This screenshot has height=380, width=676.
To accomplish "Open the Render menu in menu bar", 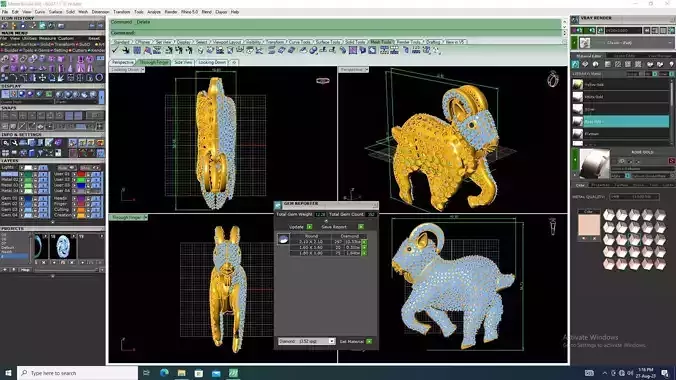I will tap(171, 12).
